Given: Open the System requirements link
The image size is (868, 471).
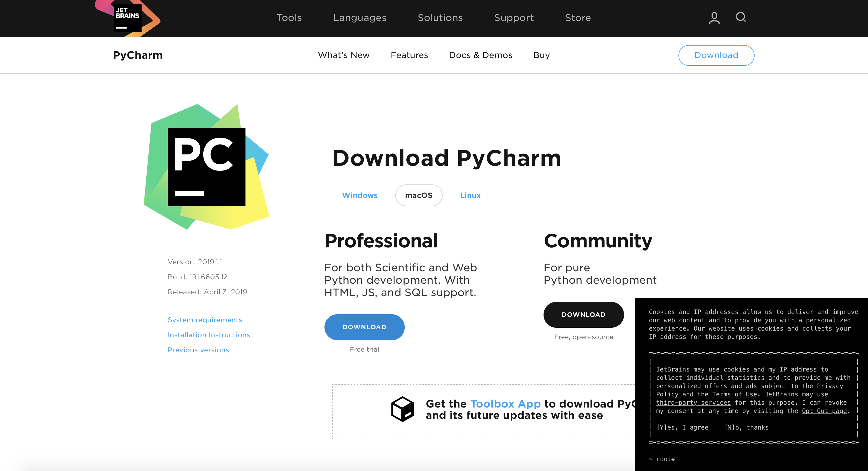Looking at the screenshot, I should click(205, 320).
